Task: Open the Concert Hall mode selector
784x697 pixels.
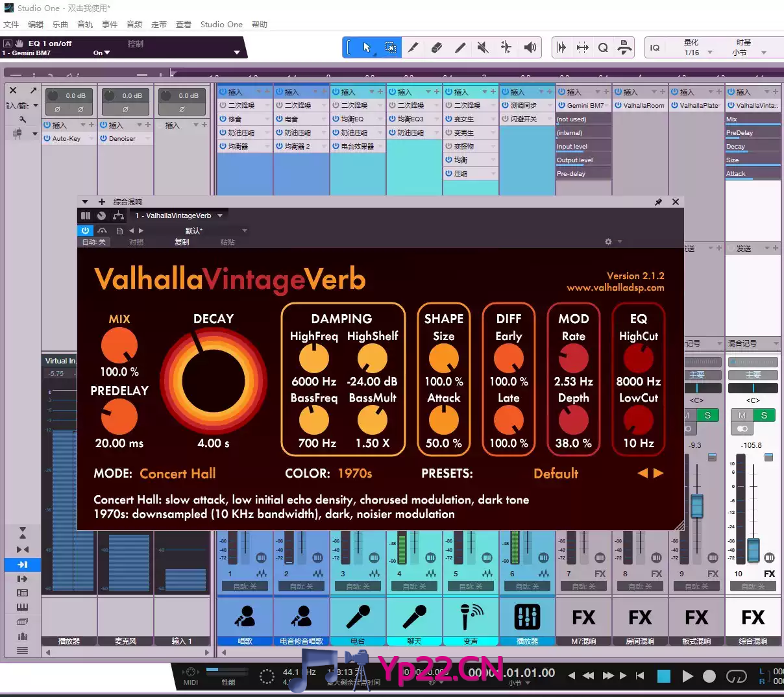Action: (x=177, y=473)
